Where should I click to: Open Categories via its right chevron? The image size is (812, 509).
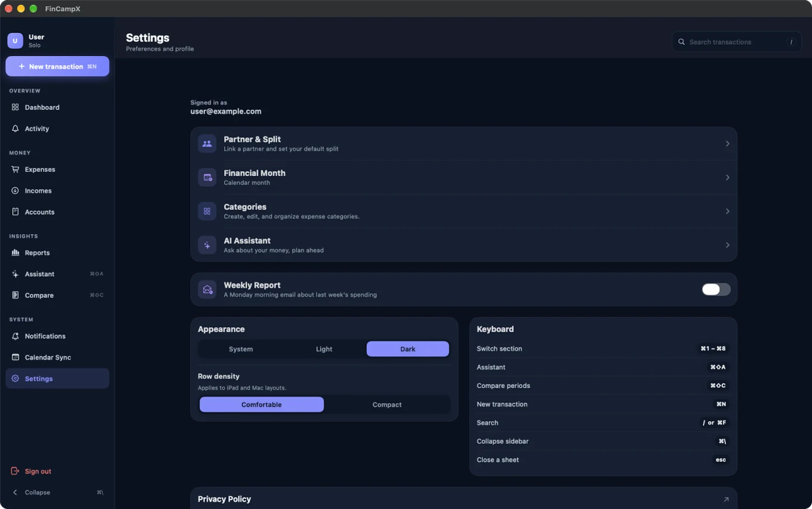(727, 211)
